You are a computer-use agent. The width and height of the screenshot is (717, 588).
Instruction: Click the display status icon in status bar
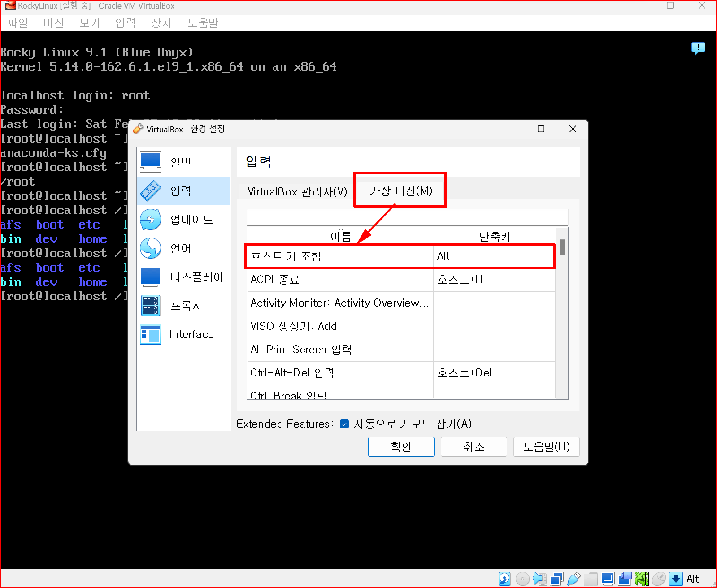[608, 579]
